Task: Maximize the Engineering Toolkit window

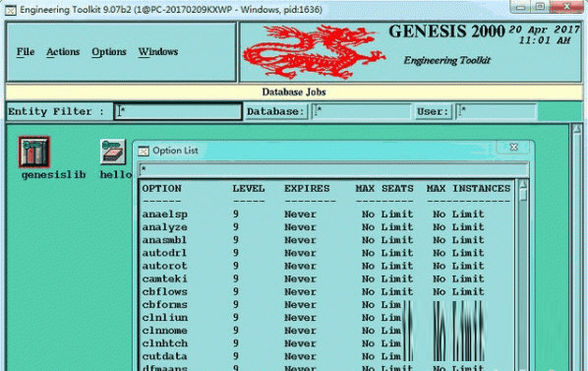Action: 540,7
